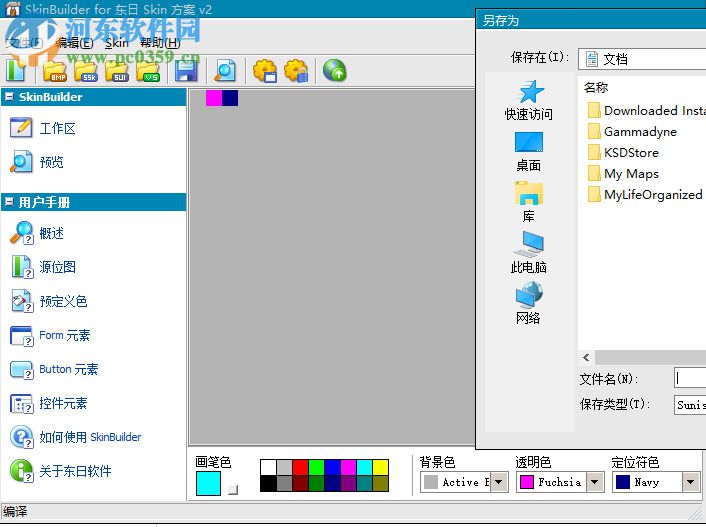Pick olive in the pen color palette
The height and width of the screenshot is (527, 706).
[x=380, y=483]
